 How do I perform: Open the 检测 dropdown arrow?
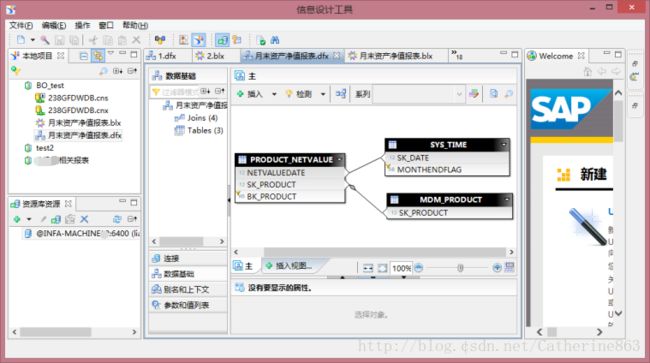pyautogui.click(x=323, y=94)
